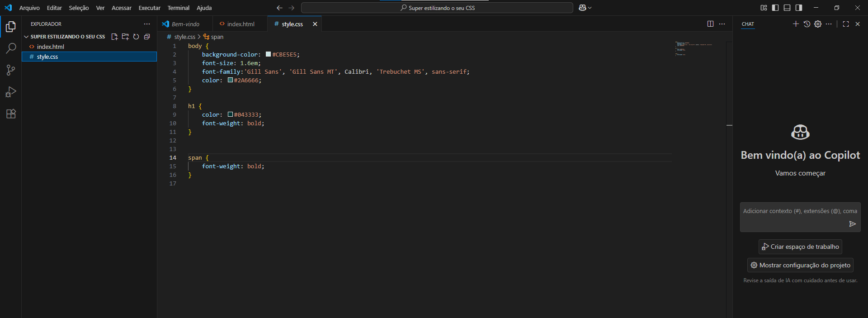Open the Arquivo menu
868x318 pixels.
click(x=29, y=8)
